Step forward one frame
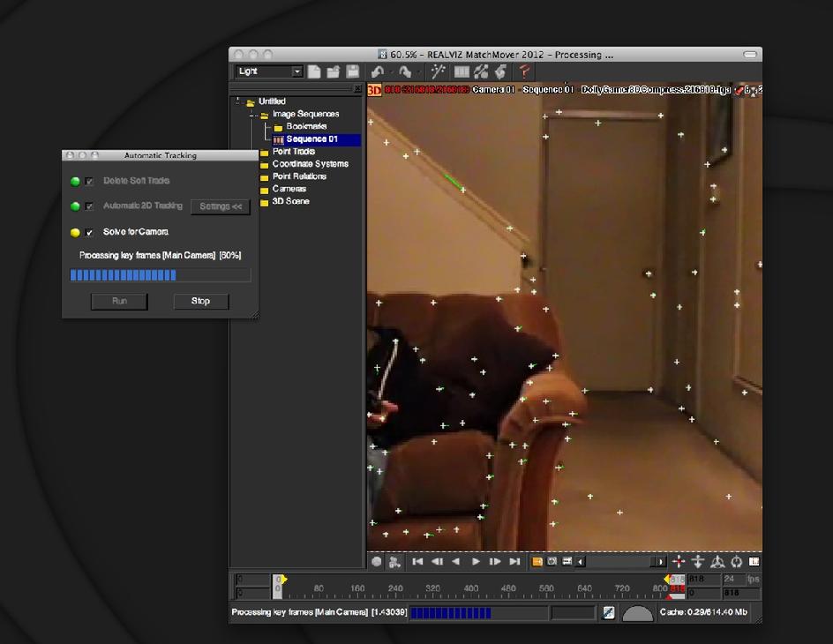Image resolution: width=833 pixels, height=644 pixels. (494, 562)
